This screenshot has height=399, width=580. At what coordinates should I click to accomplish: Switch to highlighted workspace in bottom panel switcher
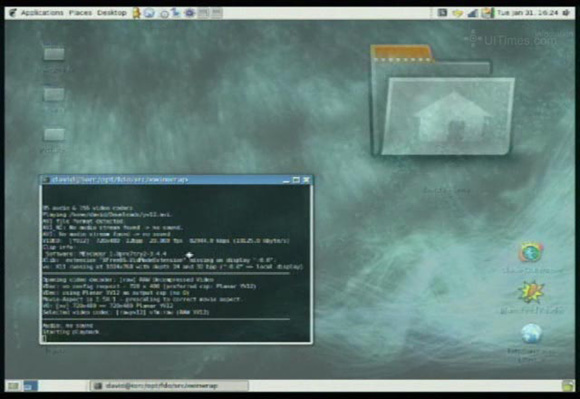31,386
